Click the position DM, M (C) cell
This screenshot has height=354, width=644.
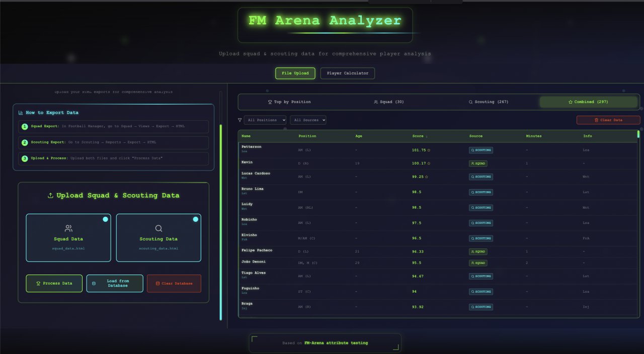coord(308,263)
